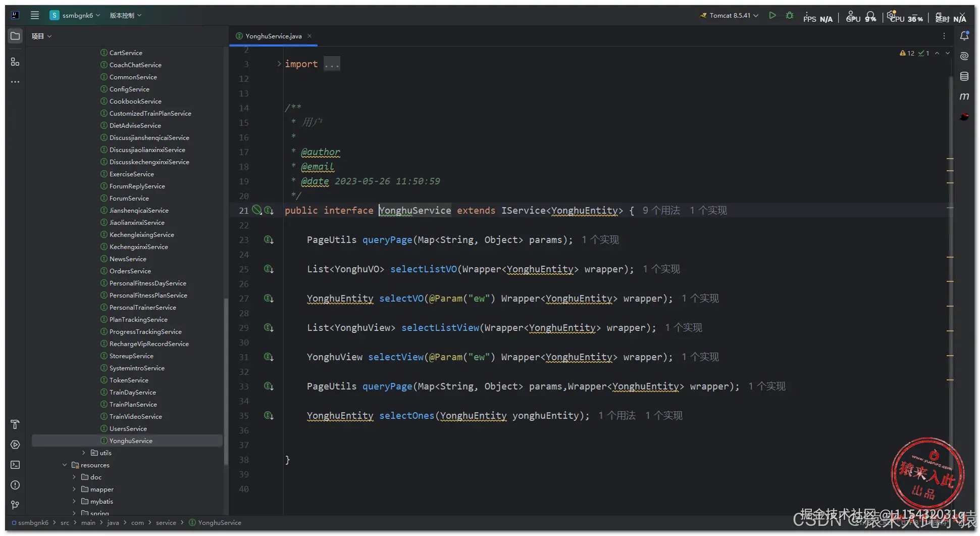Screen dimensions: 980x536
Task: Open the Tomcat 8.5.41 run configuration dropdown
Action: (x=729, y=15)
